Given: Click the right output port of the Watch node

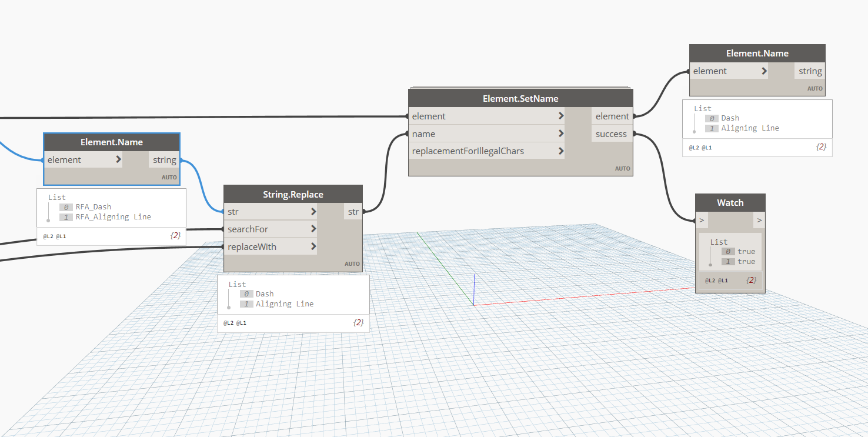Looking at the screenshot, I should point(759,220).
